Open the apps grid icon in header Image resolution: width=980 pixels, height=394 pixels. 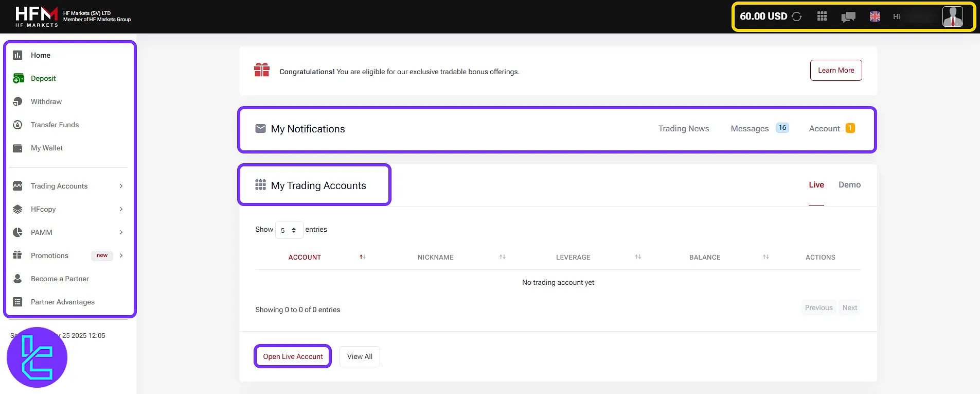coord(822,16)
